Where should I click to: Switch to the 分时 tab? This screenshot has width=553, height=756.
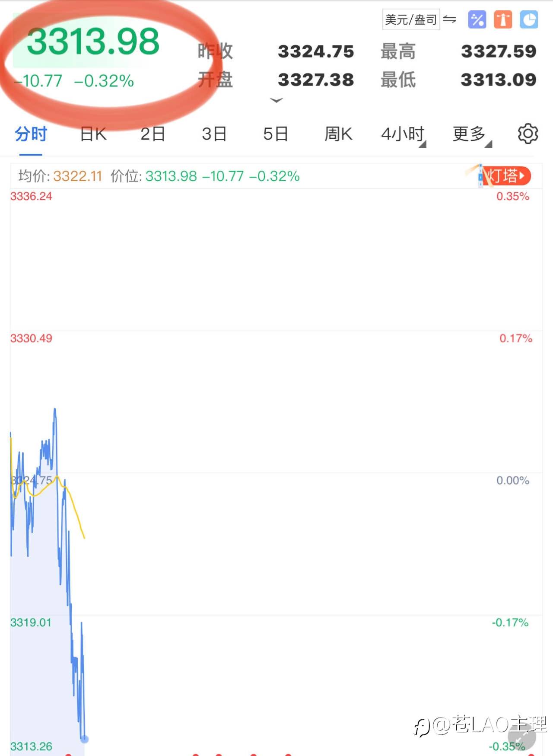point(31,134)
